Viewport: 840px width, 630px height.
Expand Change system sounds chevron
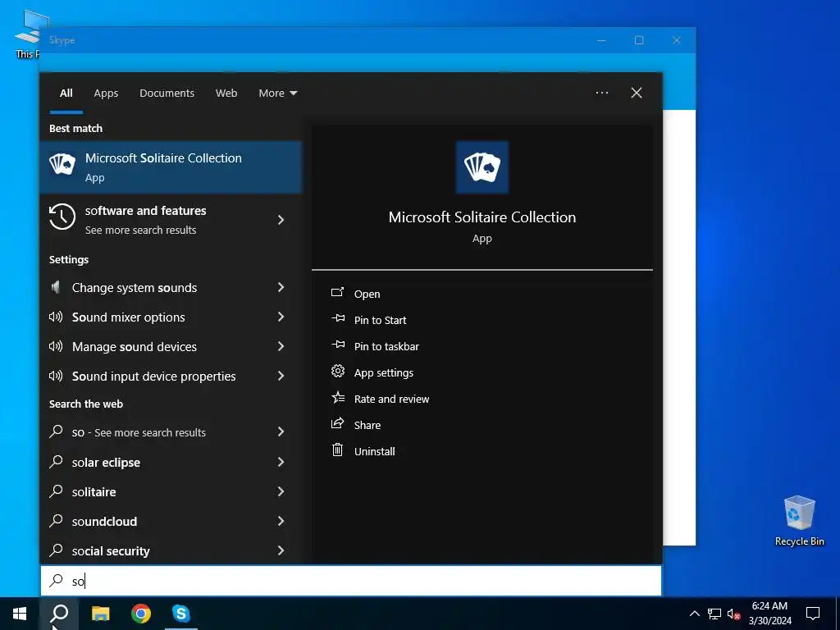coord(281,288)
